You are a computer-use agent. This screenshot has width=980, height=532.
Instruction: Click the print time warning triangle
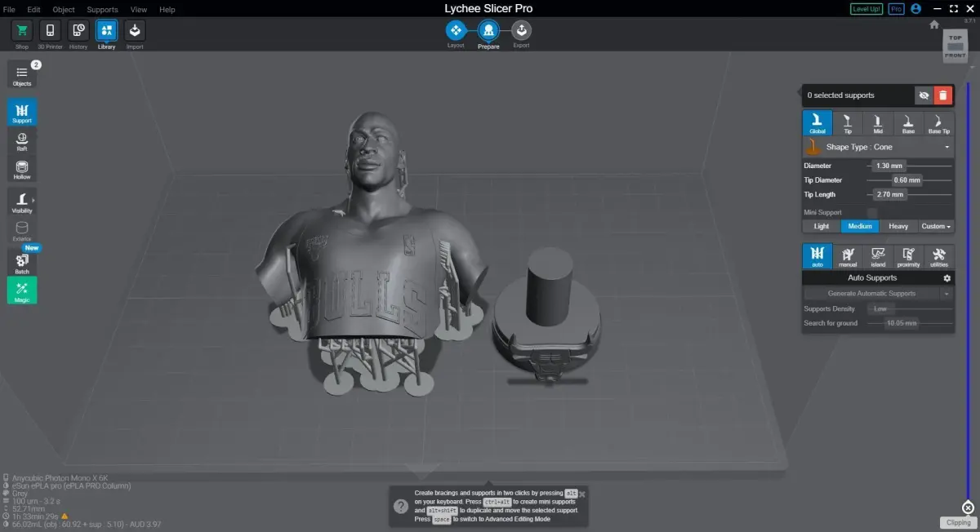click(x=65, y=516)
